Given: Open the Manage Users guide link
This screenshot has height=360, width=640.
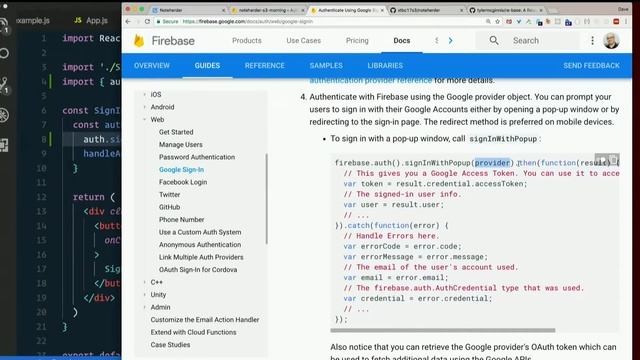Looking at the screenshot, I should coord(180,144).
